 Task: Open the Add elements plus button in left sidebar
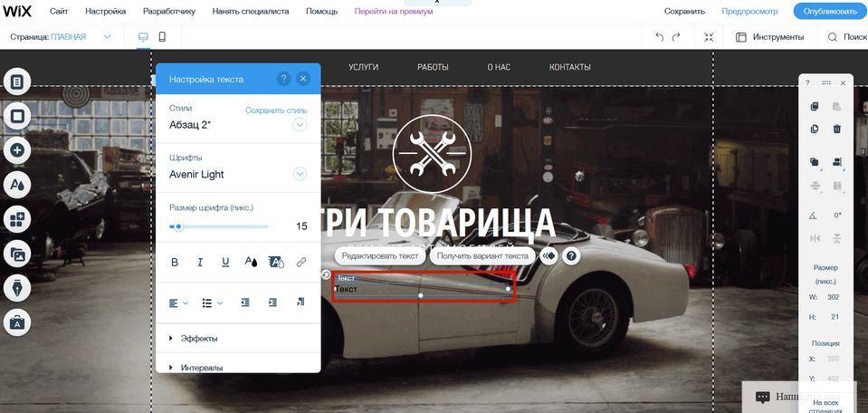point(18,150)
